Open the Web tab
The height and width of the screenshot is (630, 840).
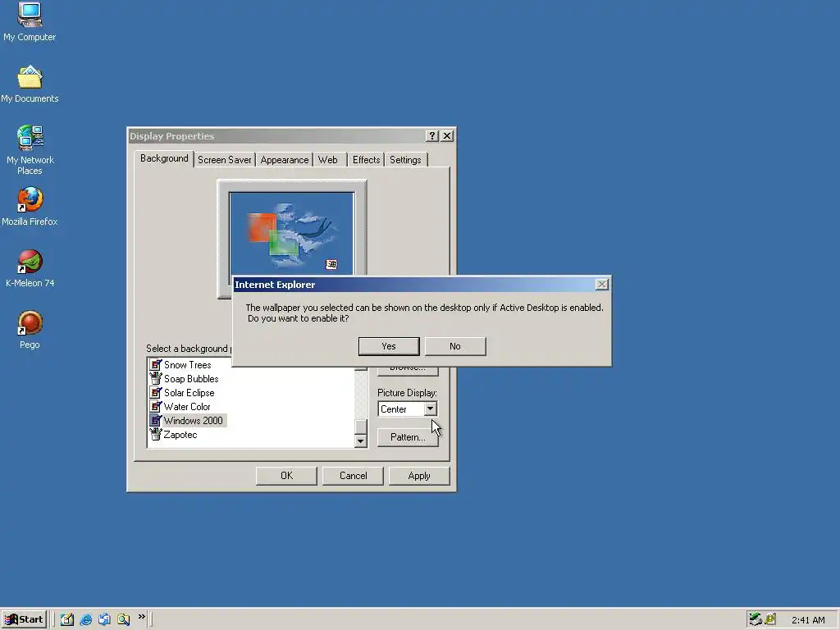328,160
